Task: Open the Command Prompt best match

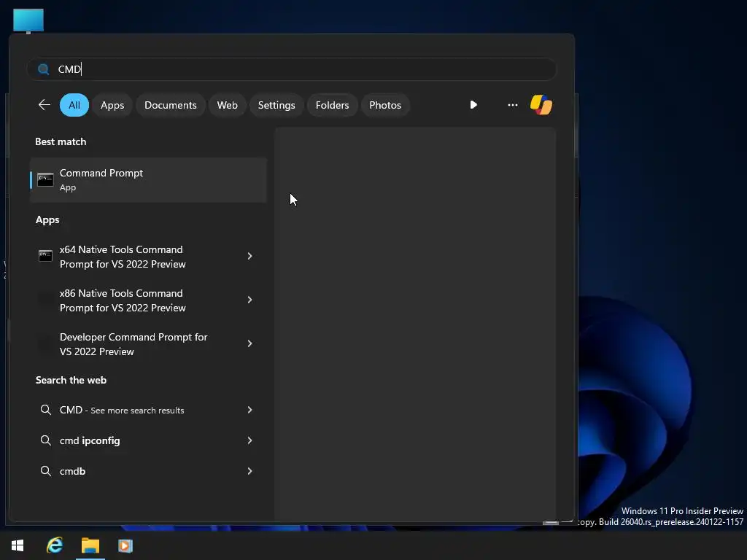Action: click(x=148, y=180)
